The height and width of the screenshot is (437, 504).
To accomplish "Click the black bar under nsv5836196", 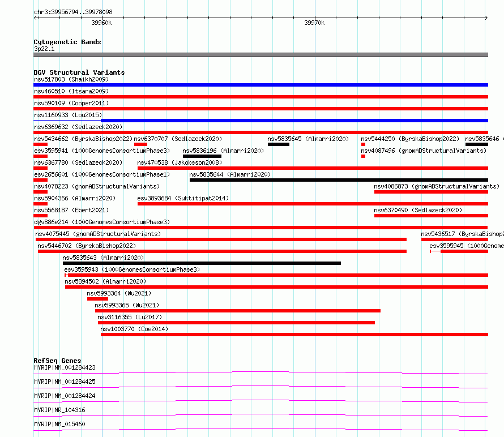I will (x=202, y=156).
